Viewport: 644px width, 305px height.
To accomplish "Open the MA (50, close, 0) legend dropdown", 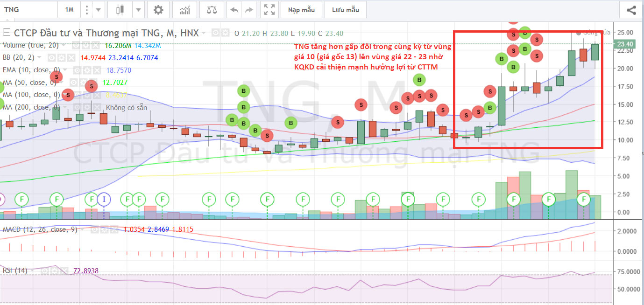I will (x=61, y=82).
